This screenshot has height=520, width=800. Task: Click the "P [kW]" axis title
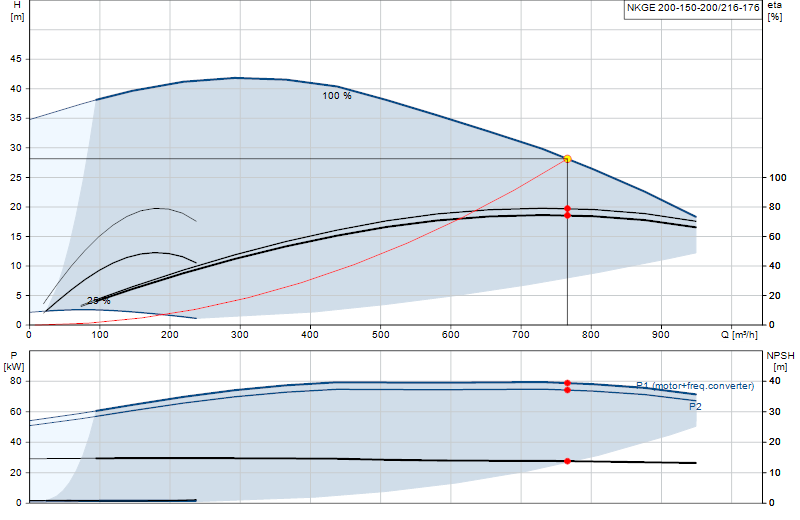point(14,361)
